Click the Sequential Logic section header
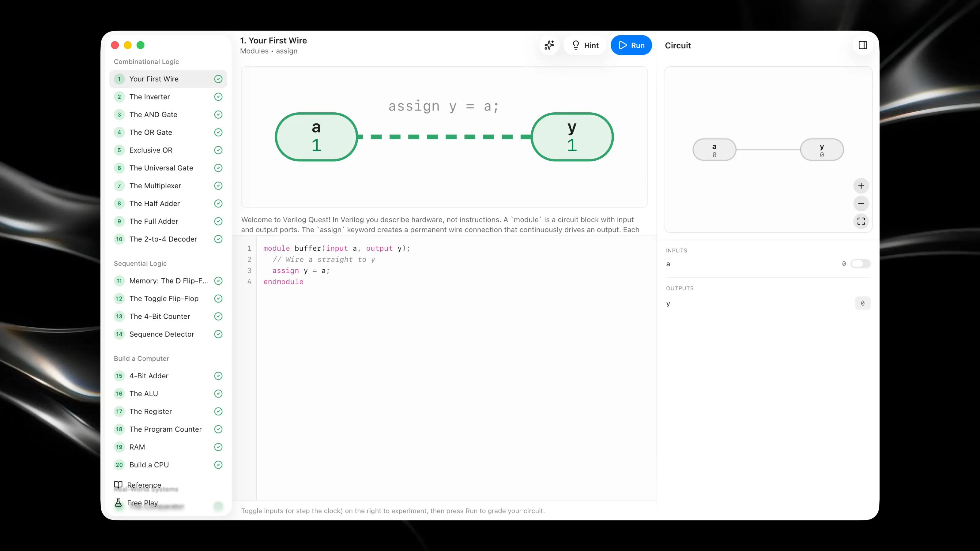Viewport: 980px width, 551px height. tap(140, 264)
